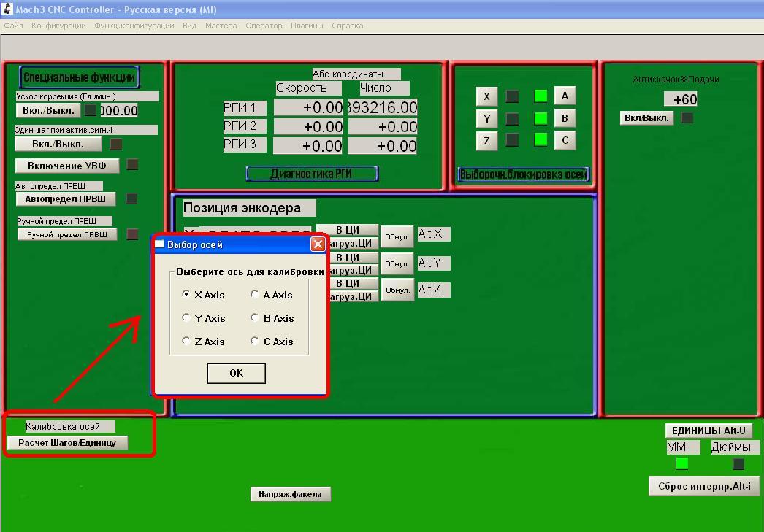This screenshot has height=532, width=764.
Task: Click Обнул. button beside Alt Z
Action: (397, 290)
